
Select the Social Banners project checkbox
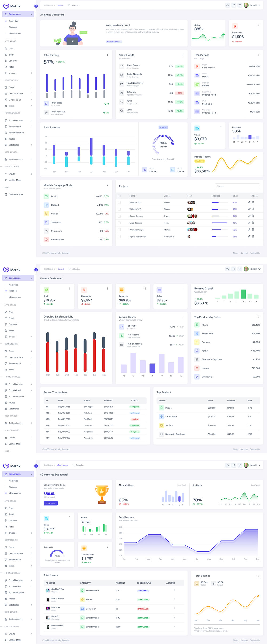point(119,216)
